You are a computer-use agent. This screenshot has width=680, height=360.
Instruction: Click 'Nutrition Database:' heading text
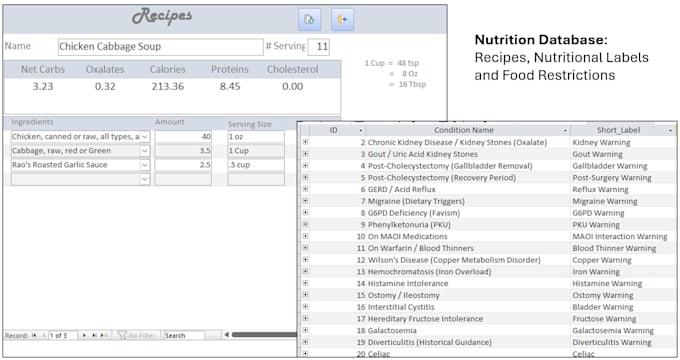541,40
